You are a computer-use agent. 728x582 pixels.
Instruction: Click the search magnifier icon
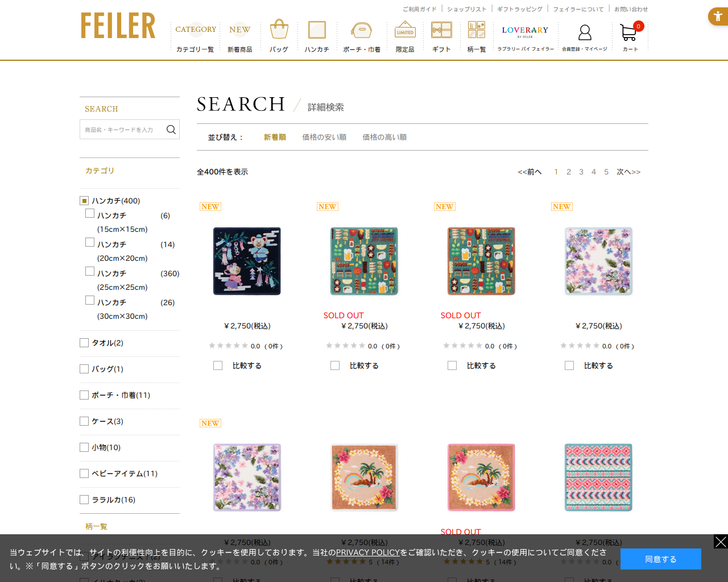[x=171, y=130]
